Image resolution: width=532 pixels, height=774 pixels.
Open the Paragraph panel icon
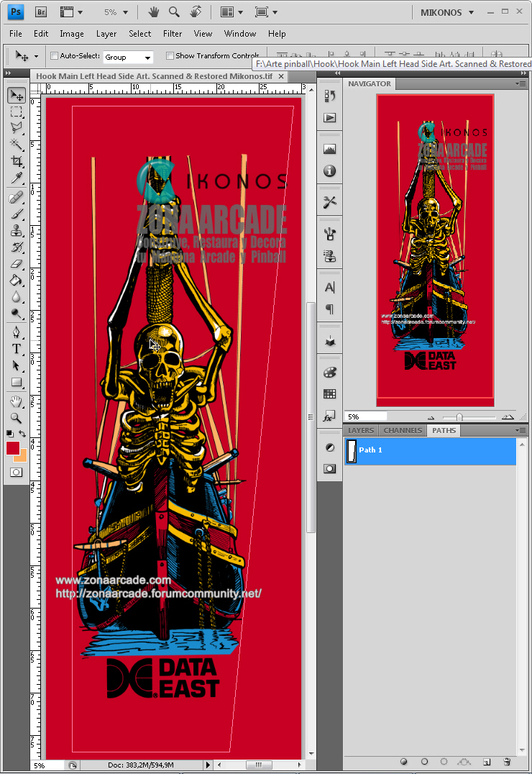[330, 309]
